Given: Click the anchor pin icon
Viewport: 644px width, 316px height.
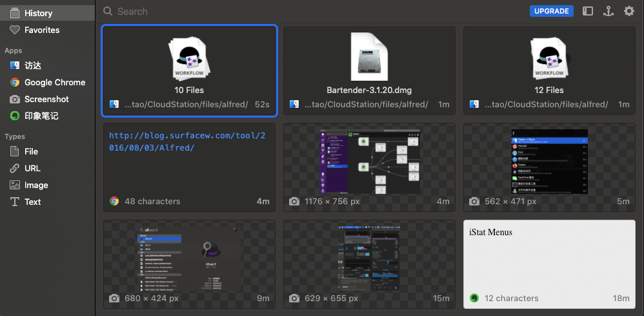Looking at the screenshot, I should [609, 11].
